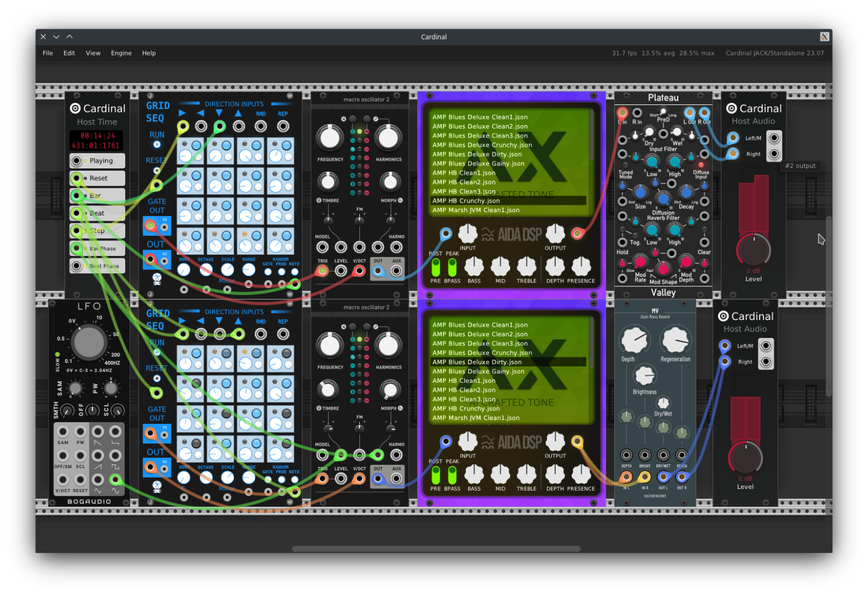This screenshot has width=868, height=595.
Task: Click the Beat Phase jack on Host Time
Action: coord(77,266)
